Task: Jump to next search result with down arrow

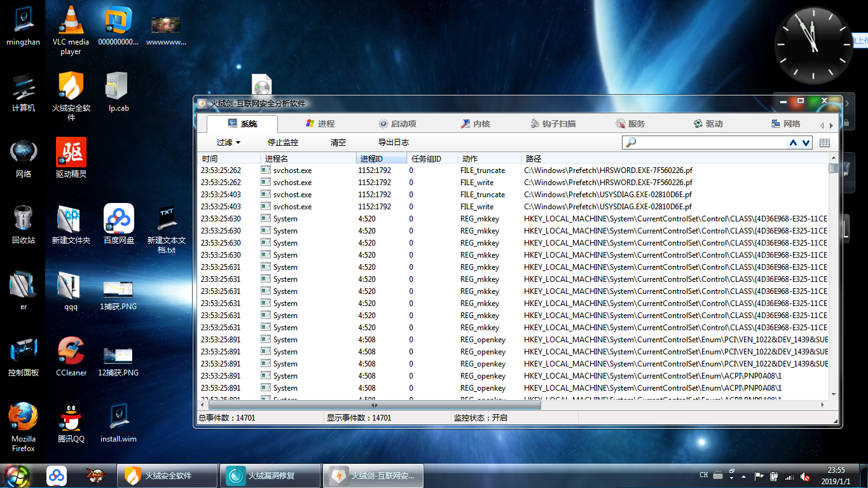Action: click(806, 143)
